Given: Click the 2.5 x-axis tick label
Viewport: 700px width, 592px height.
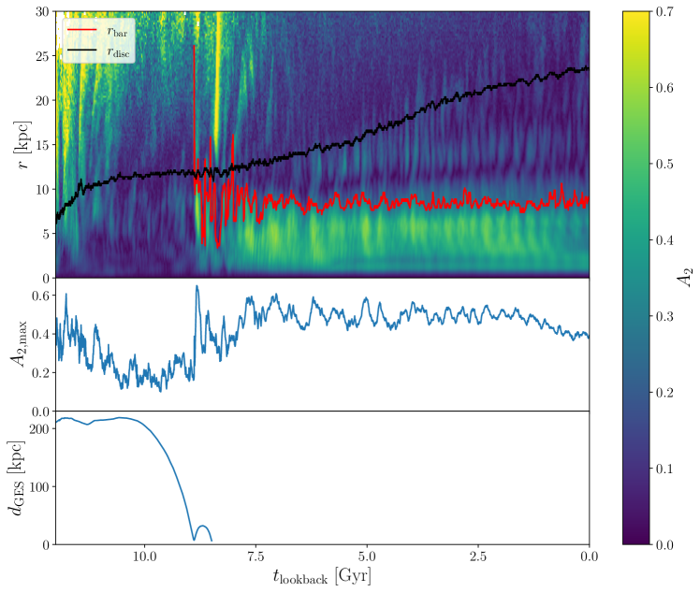Looking at the screenshot, I should pyautogui.click(x=478, y=556).
